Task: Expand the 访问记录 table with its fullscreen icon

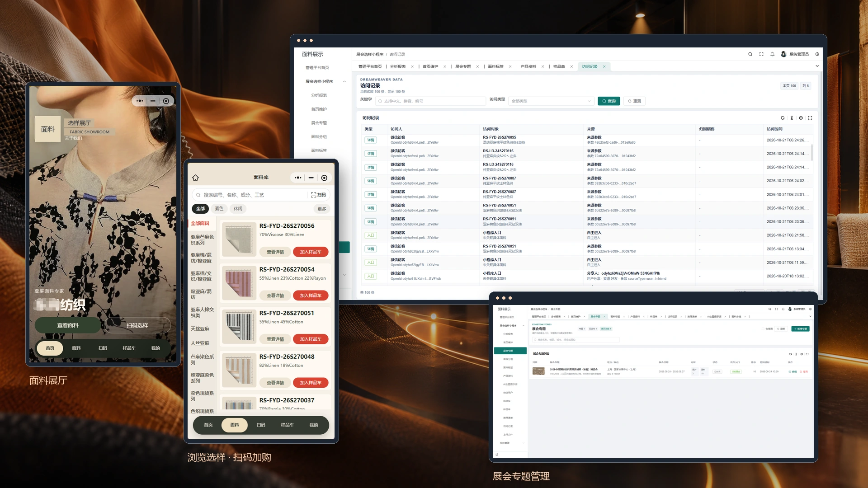Action: (x=810, y=118)
